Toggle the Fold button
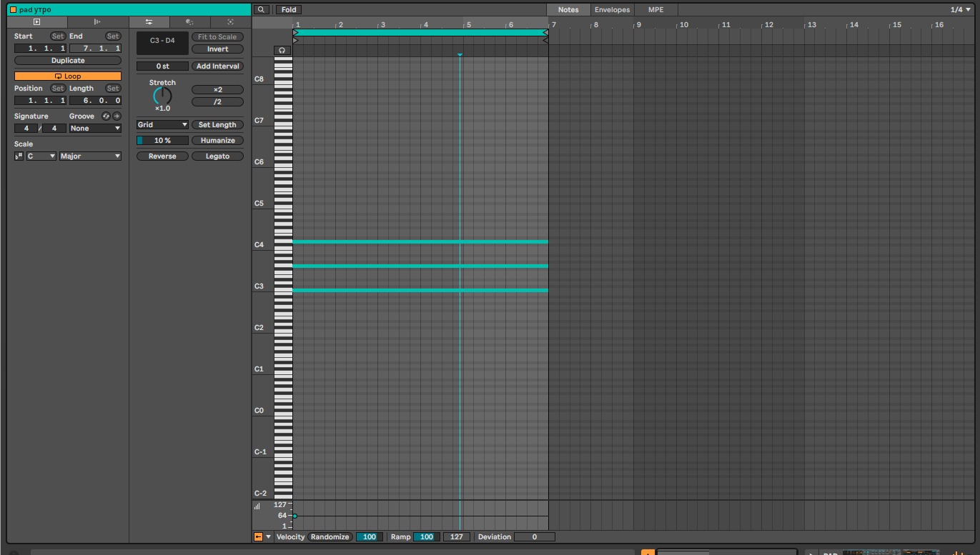The height and width of the screenshot is (555, 980). (x=289, y=10)
